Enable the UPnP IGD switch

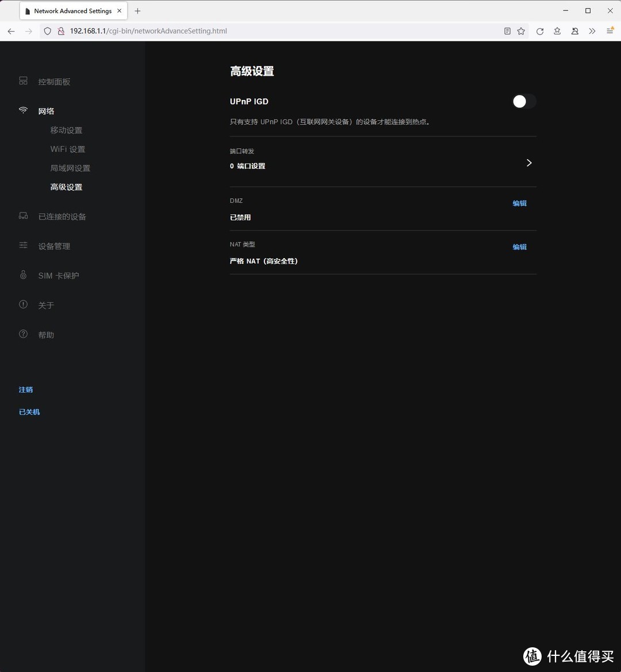[523, 101]
